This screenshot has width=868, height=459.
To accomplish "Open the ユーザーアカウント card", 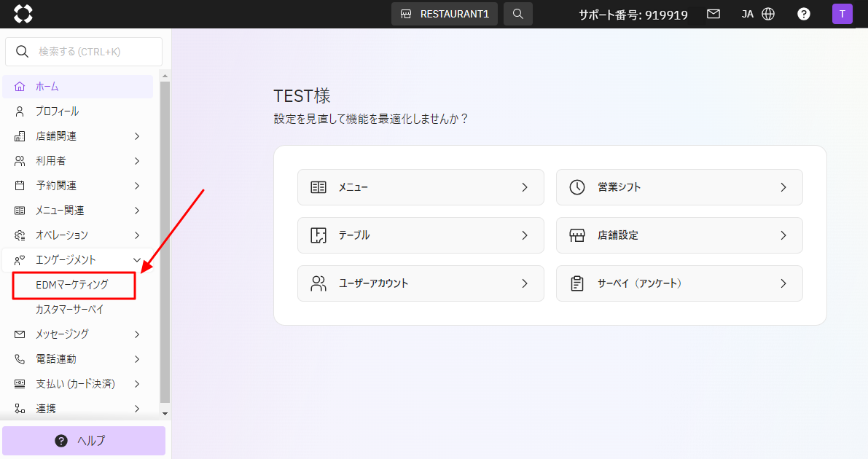I will 421,283.
